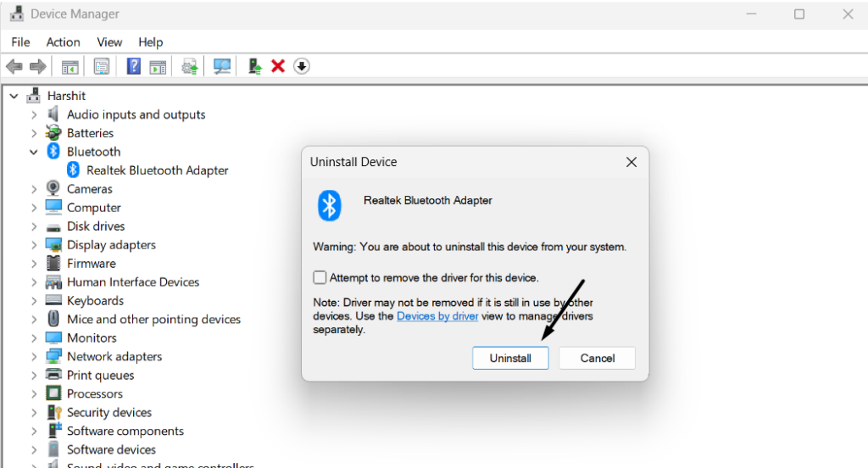Expand the Display adapters node

pos(34,245)
